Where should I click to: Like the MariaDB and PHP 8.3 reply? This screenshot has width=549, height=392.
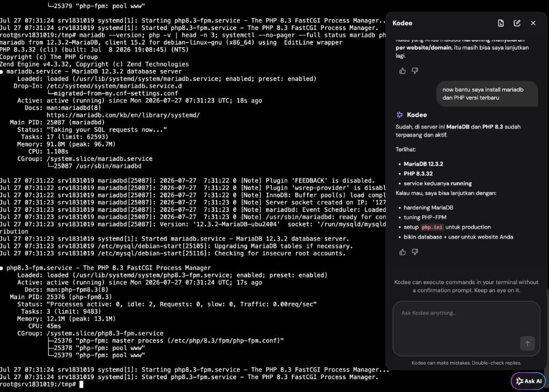click(x=402, y=252)
